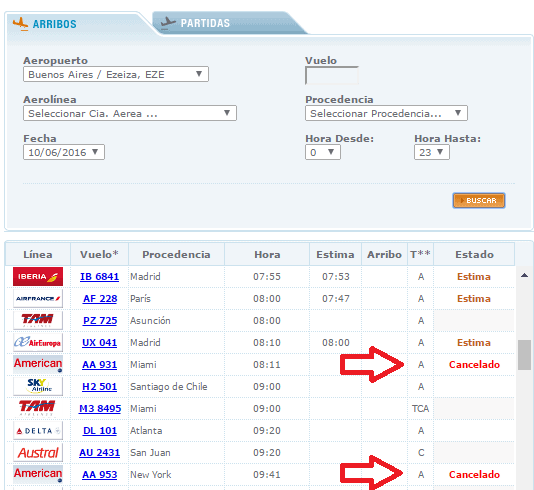This screenshot has width=534, height=490.
Task: Click the Air France airline logo
Action: (x=38, y=299)
